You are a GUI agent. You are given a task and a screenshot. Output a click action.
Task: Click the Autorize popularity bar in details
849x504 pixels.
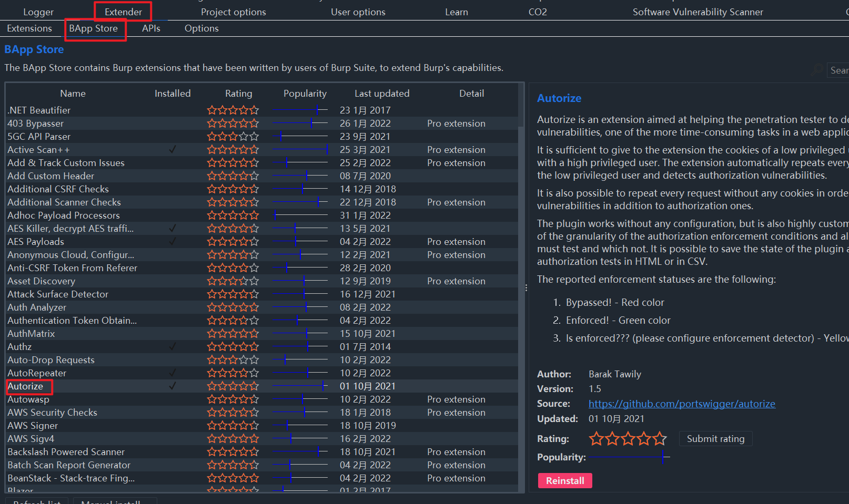[630, 457]
